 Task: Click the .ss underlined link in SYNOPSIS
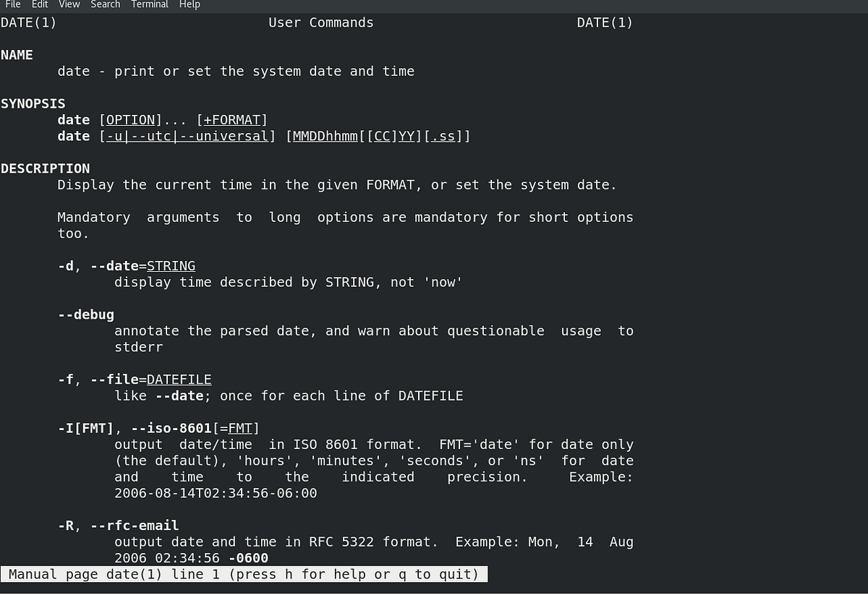coord(442,136)
